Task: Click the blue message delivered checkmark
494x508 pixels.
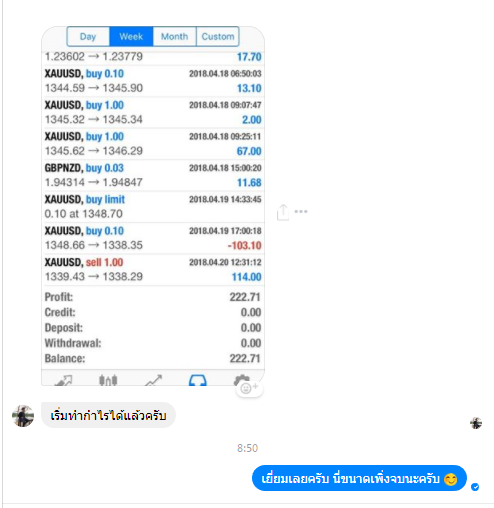Action: tap(475, 487)
